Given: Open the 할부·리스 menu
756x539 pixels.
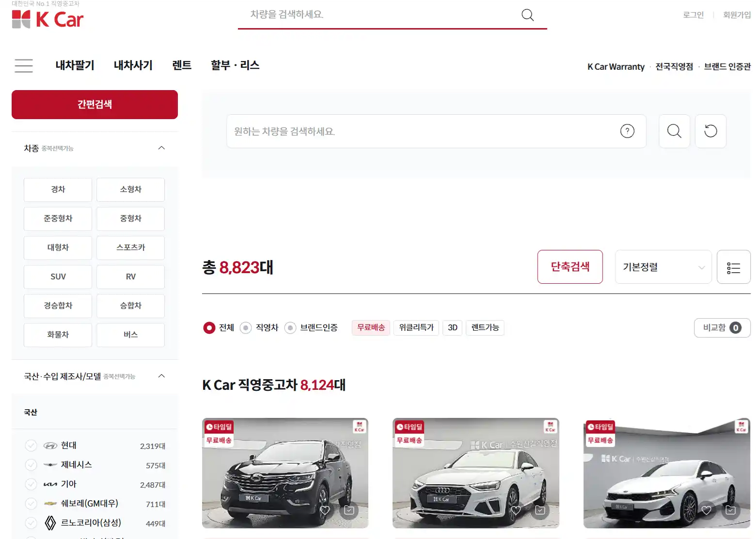Looking at the screenshot, I should tap(235, 65).
